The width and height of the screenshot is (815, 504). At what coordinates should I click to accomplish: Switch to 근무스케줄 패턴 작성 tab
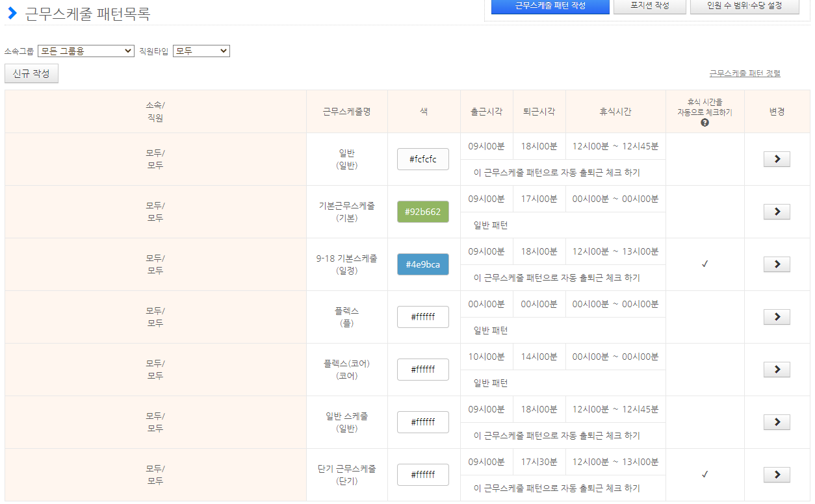(x=550, y=6)
